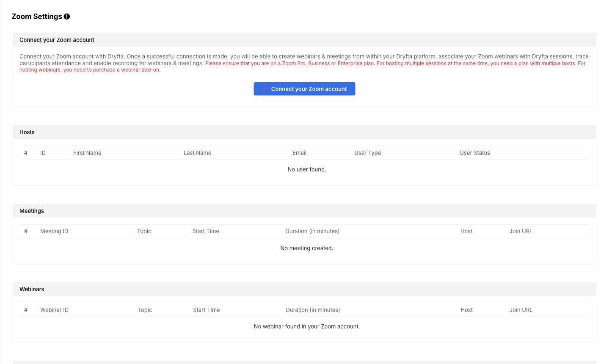Click the # column header in Meetings table
Viewport: 601px width, 364px height.
click(26, 231)
